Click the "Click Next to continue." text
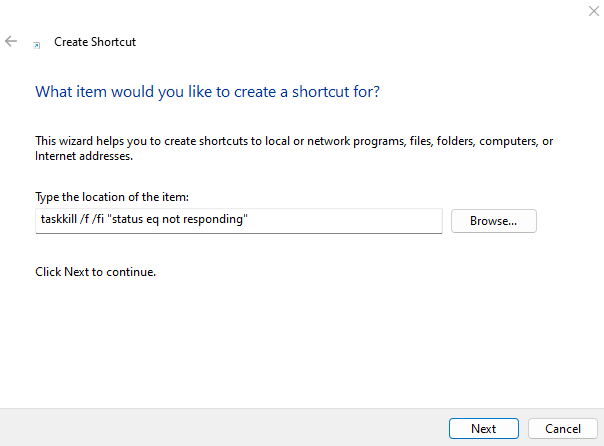The height and width of the screenshot is (446, 604). point(96,272)
